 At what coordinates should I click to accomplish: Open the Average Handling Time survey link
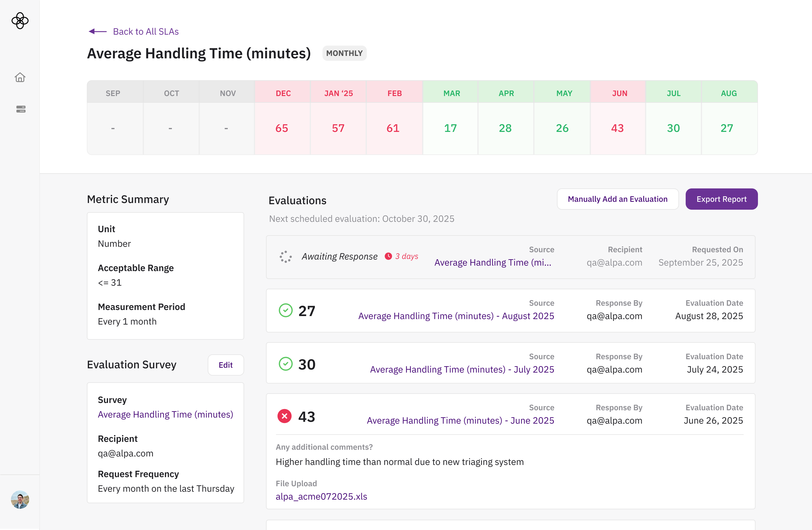pyautogui.click(x=165, y=414)
